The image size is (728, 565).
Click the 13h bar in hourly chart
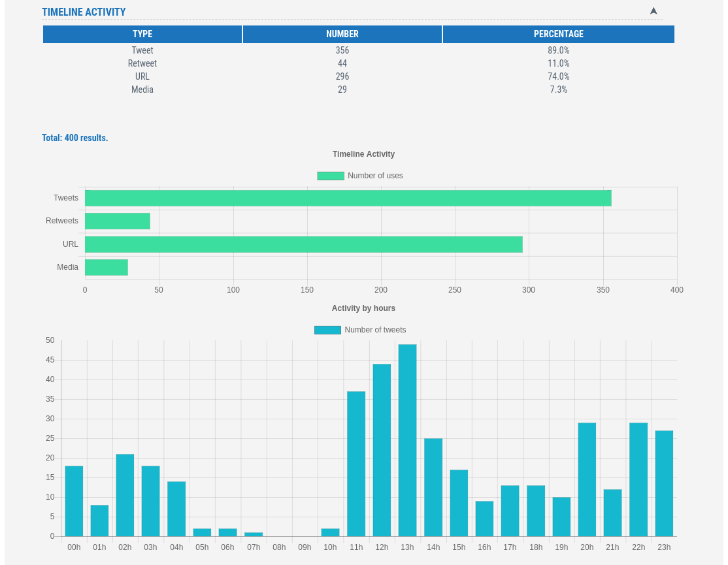tap(407, 440)
